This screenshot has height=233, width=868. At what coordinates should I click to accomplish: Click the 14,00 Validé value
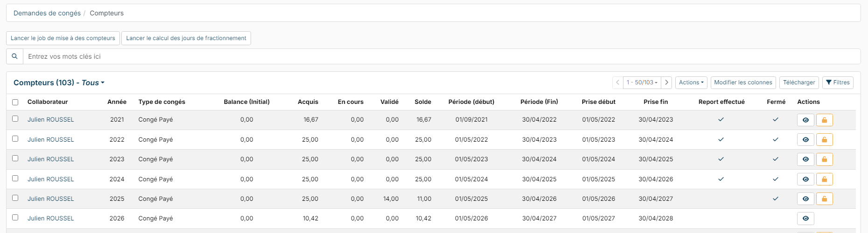(391, 199)
